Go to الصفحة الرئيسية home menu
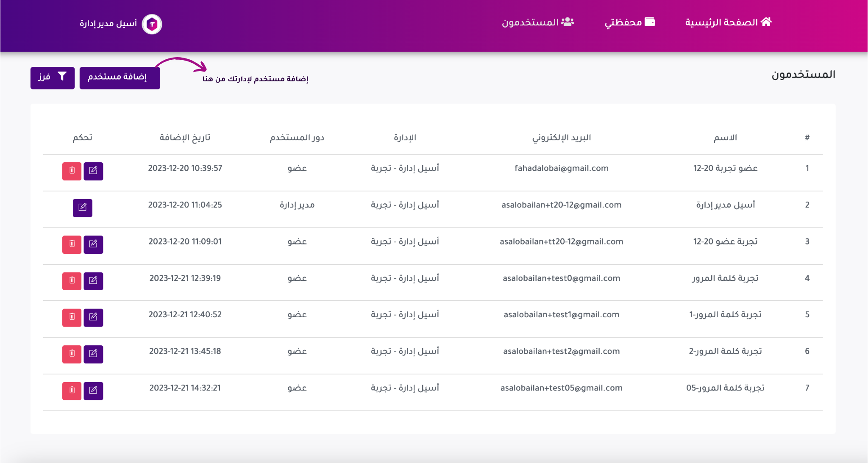 click(x=728, y=22)
